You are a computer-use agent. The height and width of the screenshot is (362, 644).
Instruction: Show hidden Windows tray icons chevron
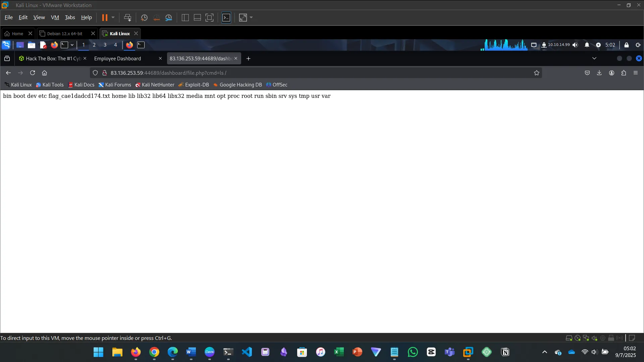(545, 352)
